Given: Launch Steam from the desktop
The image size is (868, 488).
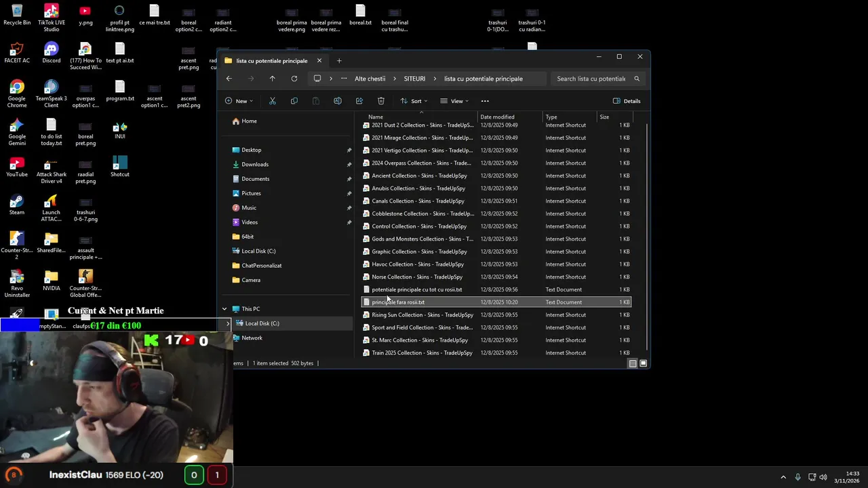Looking at the screenshot, I should (17, 205).
